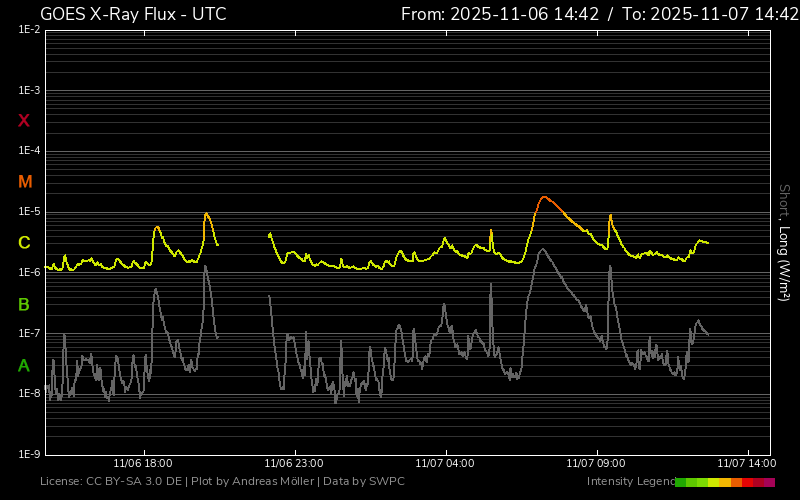800x500 pixels.
Task: Click the green B flare class label
Action: click(24, 304)
